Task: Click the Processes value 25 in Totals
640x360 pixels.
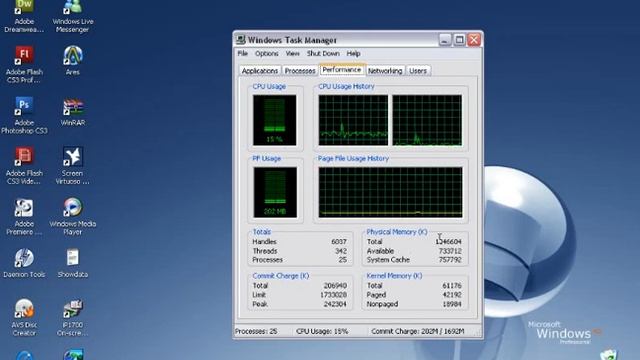Action: 342,260
